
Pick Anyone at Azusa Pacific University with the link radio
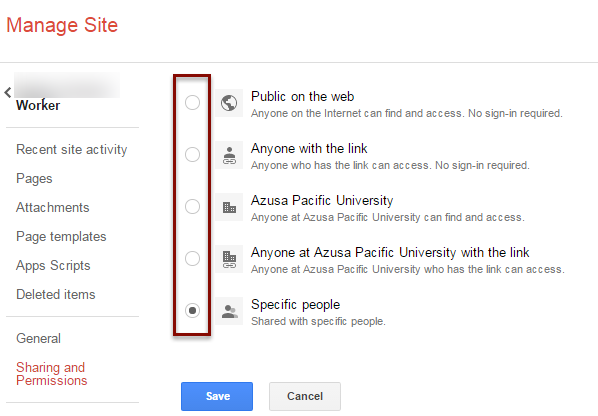[x=192, y=259]
